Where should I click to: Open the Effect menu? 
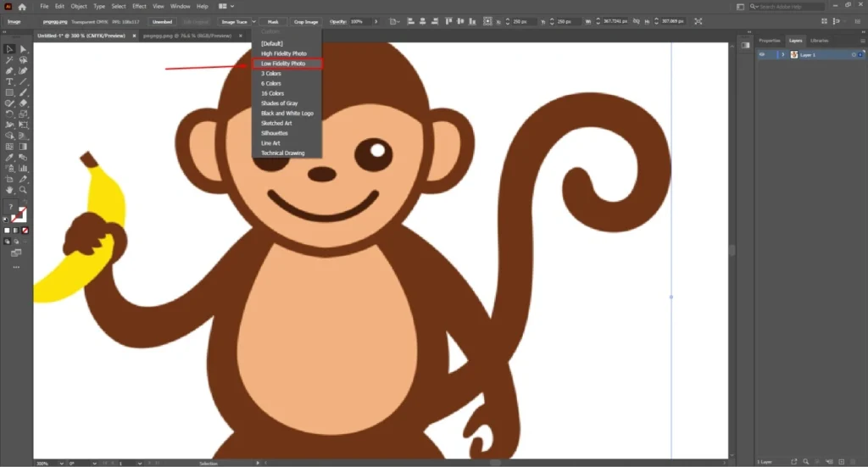[139, 7]
